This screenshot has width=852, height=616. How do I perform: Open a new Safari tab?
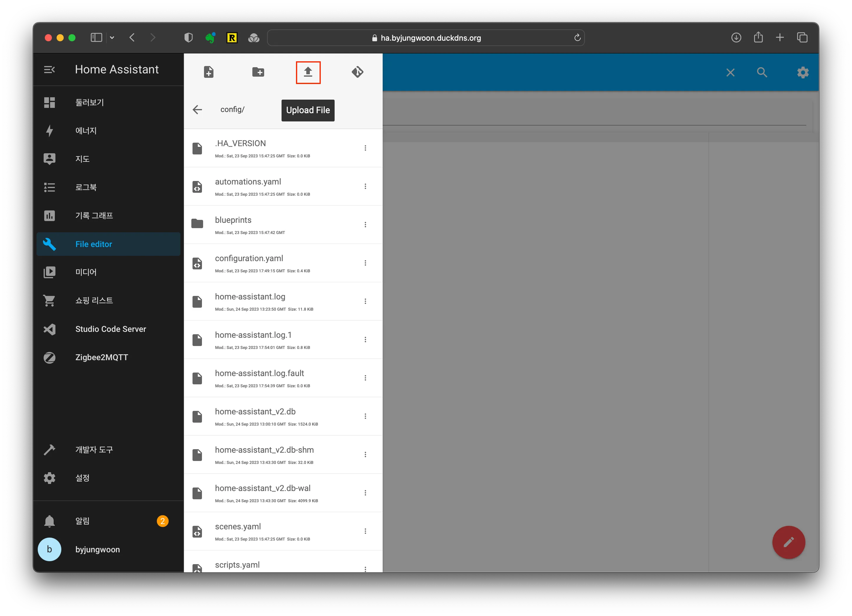(780, 37)
